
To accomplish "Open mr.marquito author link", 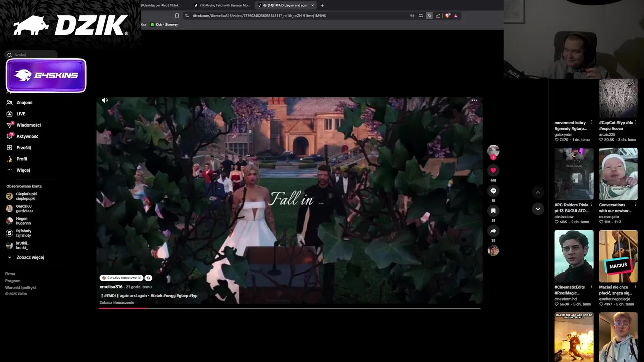I will [609, 217].
